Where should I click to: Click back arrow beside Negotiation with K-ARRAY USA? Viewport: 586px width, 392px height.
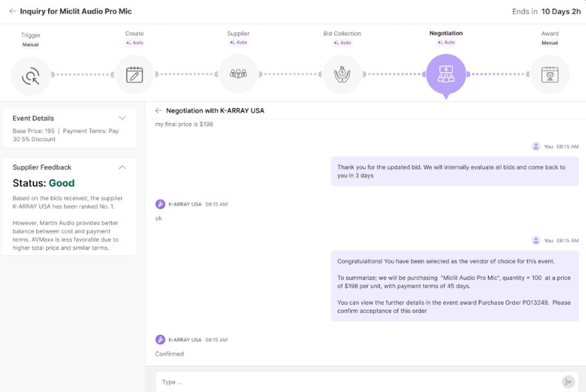(x=158, y=110)
